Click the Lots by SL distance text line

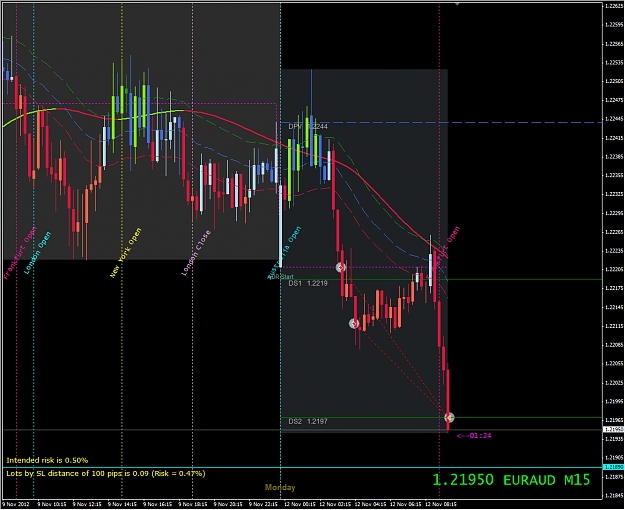[x=106, y=474]
